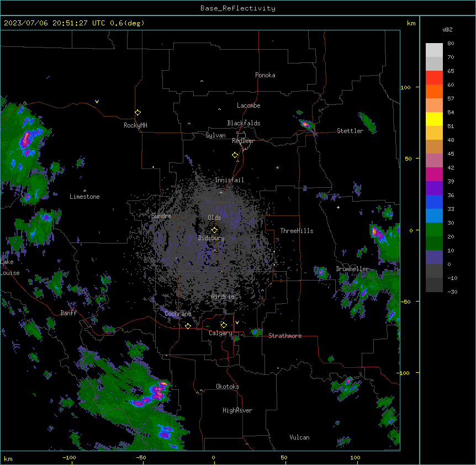The width and height of the screenshot is (476, 465).
Task: Click the Strathmore label
Action: [285, 336]
